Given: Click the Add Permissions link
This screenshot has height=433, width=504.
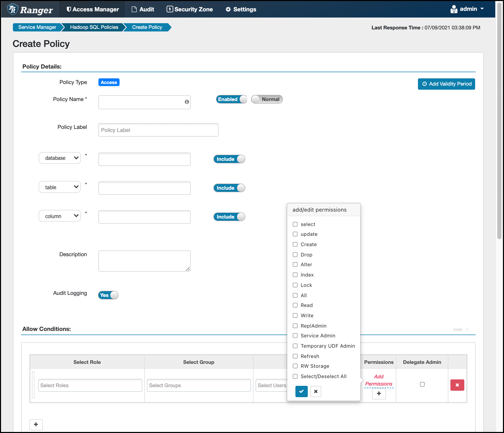Looking at the screenshot, I should point(379,380).
